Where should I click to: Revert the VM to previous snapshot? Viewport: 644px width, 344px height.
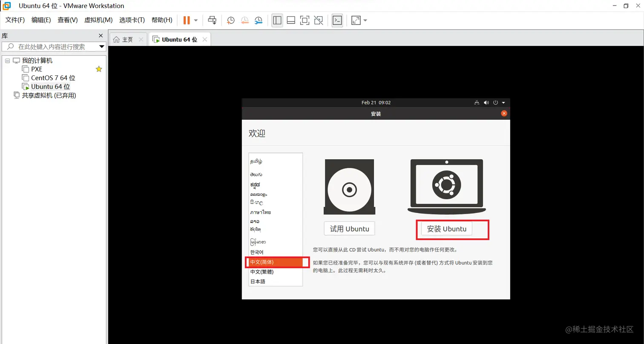pyautogui.click(x=245, y=20)
